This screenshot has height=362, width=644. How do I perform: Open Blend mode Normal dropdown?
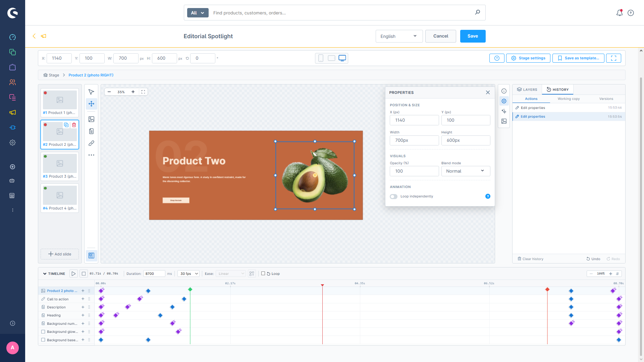[466, 171]
